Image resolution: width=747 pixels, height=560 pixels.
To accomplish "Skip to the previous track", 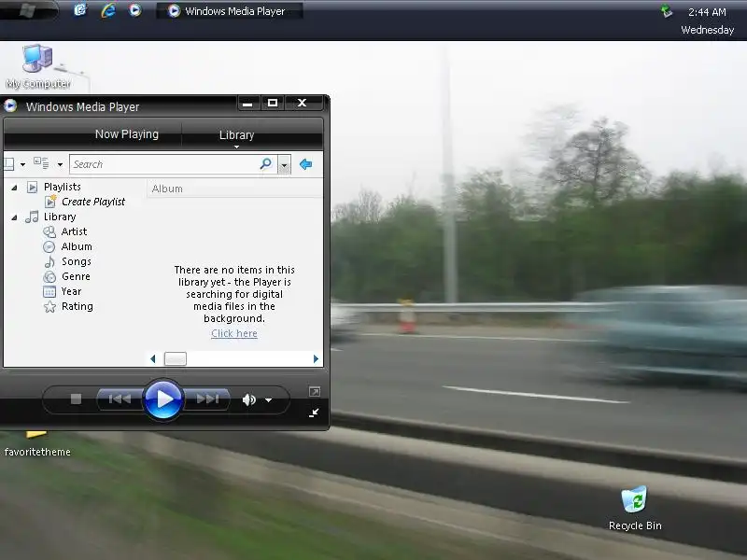I will [x=120, y=399].
